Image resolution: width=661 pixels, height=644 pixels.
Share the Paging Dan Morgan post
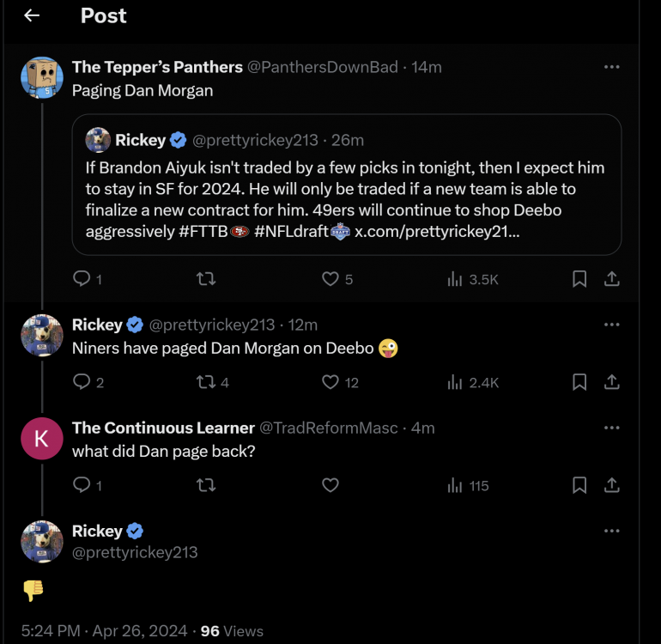[x=612, y=279]
